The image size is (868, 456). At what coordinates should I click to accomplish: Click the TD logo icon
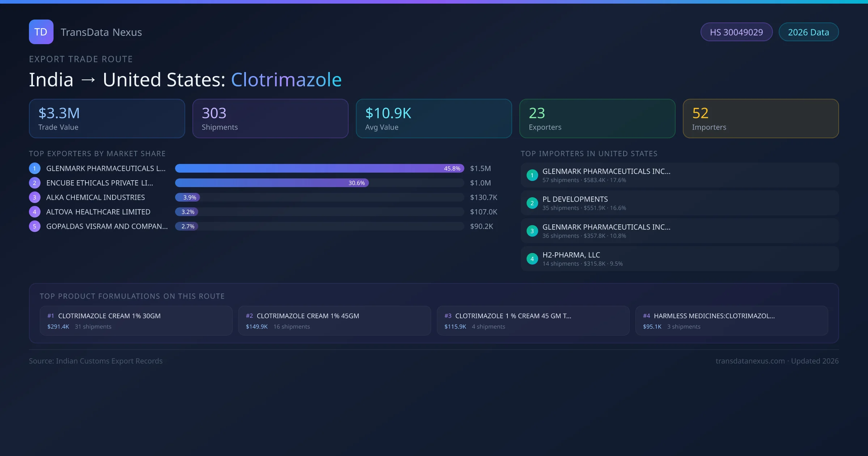pos(41,32)
